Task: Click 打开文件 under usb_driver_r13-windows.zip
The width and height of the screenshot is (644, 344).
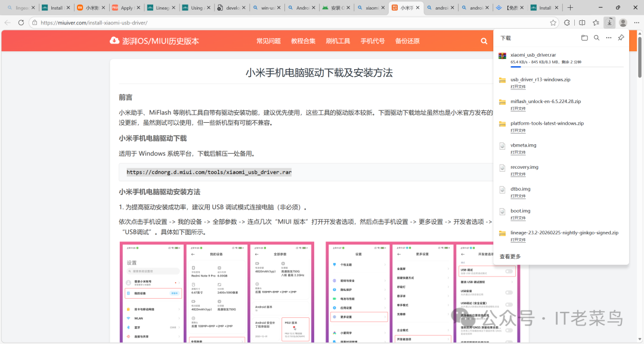Action: (x=518, y=86)
